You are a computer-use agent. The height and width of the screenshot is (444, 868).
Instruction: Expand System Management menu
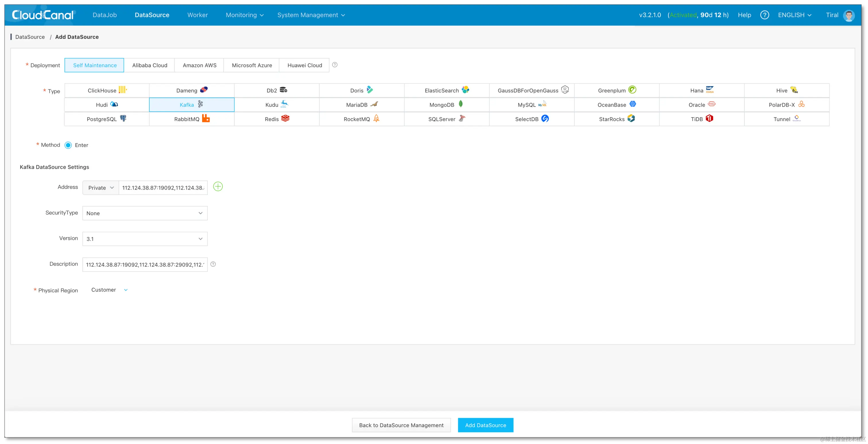coord(311,15)
